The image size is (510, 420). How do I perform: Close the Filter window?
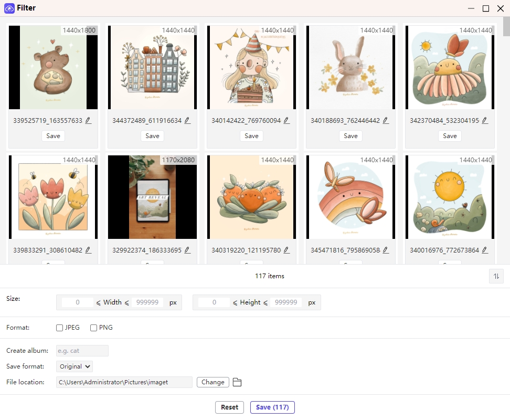501,8
